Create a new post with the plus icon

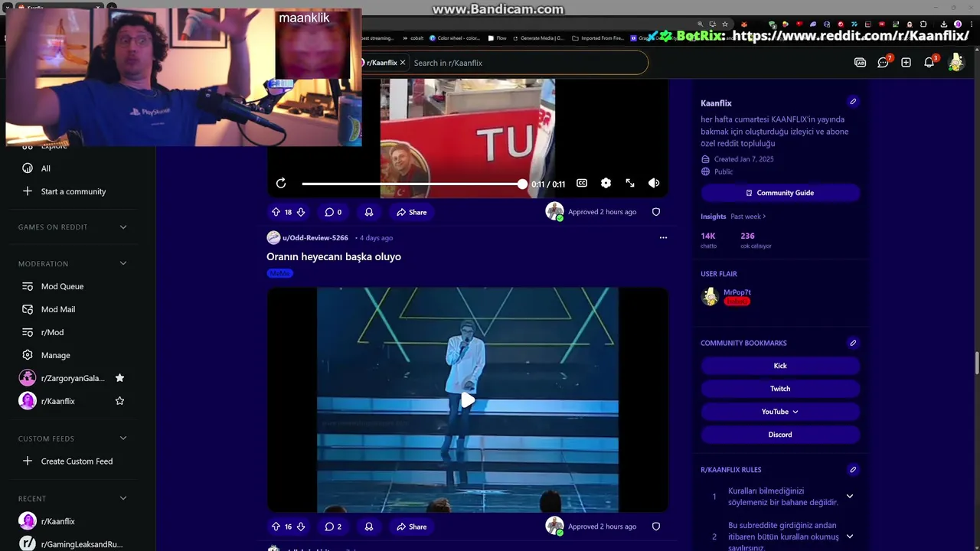point(906,63)
